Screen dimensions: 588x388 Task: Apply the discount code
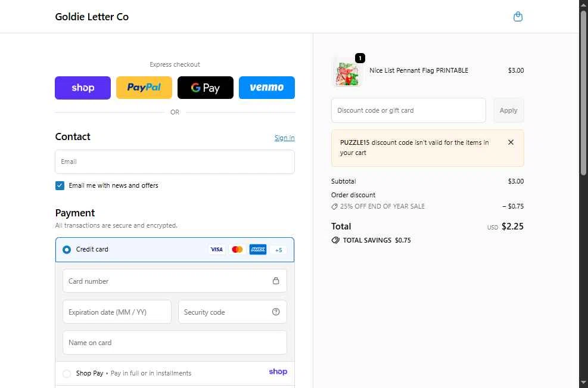[x=509, y=110]
